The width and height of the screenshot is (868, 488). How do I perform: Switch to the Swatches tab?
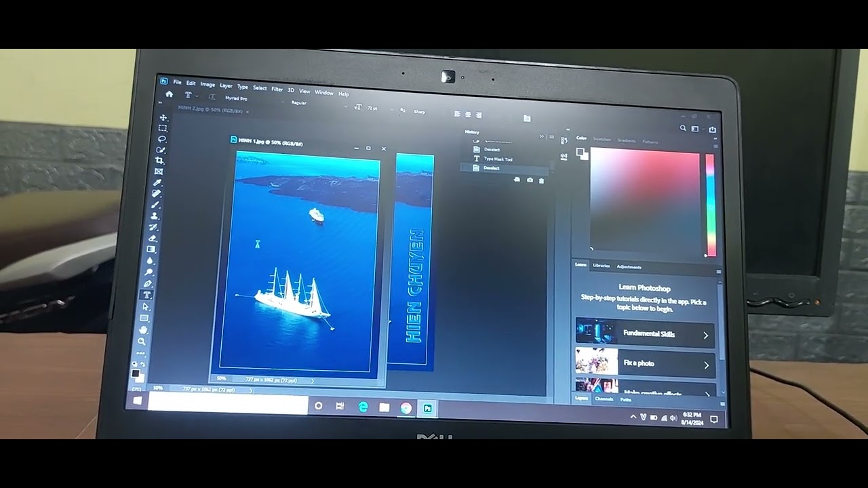tap(602, 139)
